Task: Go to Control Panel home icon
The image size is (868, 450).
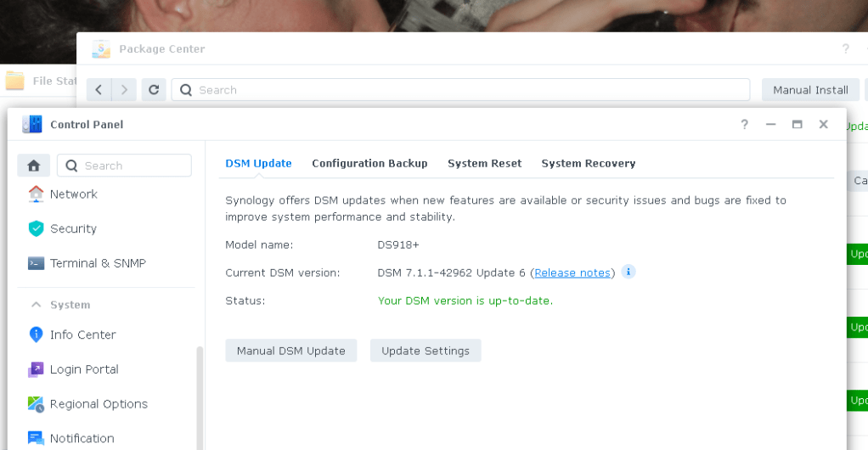Action: coord(34,166)
